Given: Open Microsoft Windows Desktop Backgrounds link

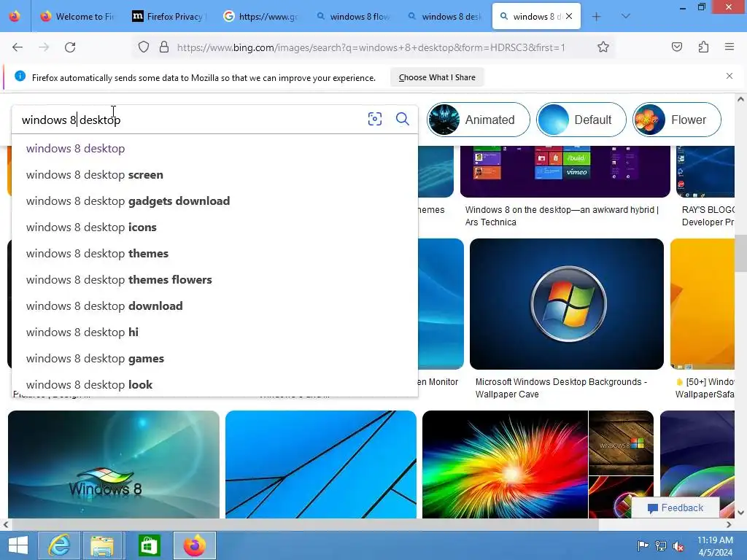Looking at the screenshot, I should 561,388.
